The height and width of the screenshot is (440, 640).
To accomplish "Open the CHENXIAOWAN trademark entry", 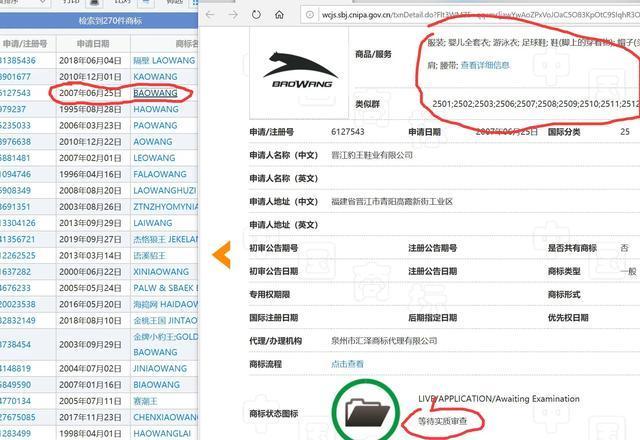I will (x=165, y=417).
